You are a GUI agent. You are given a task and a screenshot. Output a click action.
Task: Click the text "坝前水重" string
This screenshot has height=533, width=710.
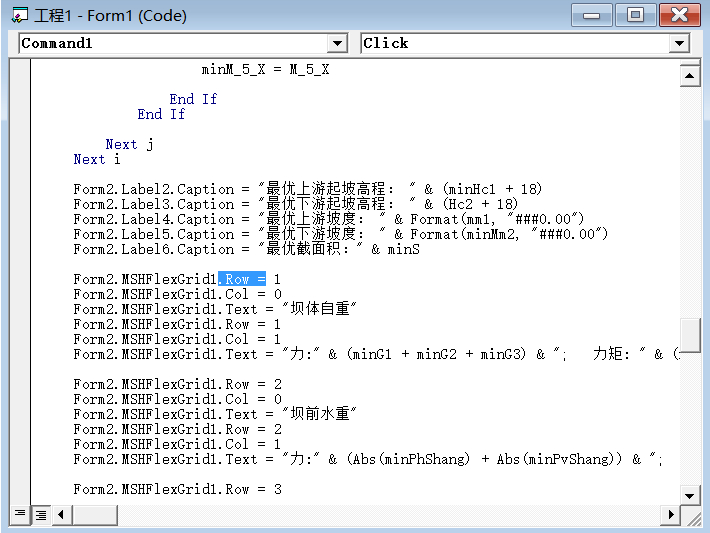[319, 414]
